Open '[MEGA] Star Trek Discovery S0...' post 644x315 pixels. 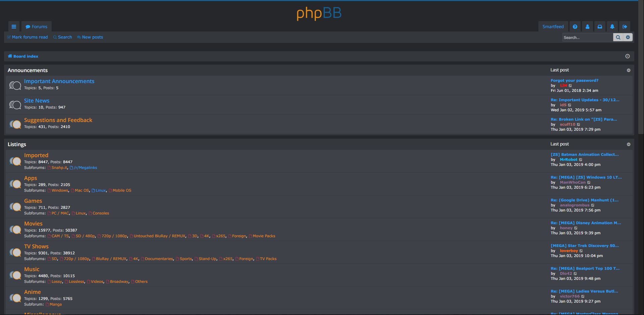(x=585, y=246)
